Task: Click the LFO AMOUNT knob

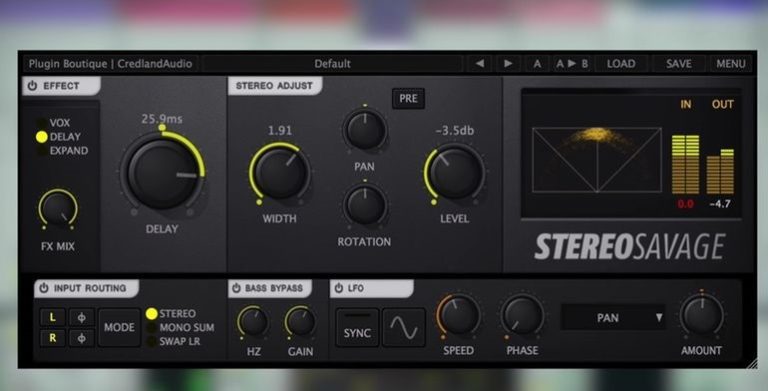Action: [x=701, y=316]
